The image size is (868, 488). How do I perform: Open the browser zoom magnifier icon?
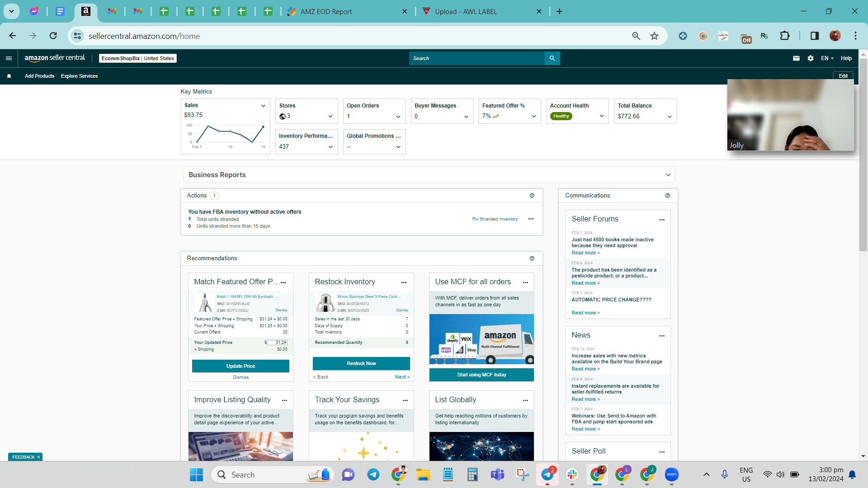636,36
